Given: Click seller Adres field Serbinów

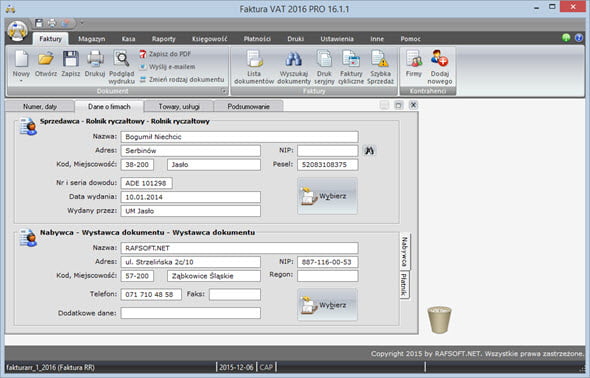Looking at the screenshot, I should coord(190,151).
